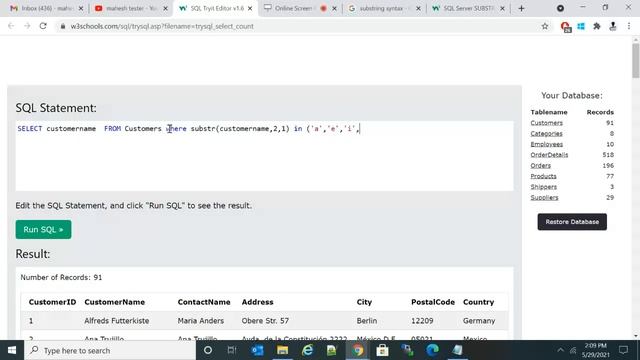Open File Explorer from taskbar
The width and height of the screenshot is (640, 360).
282,350
